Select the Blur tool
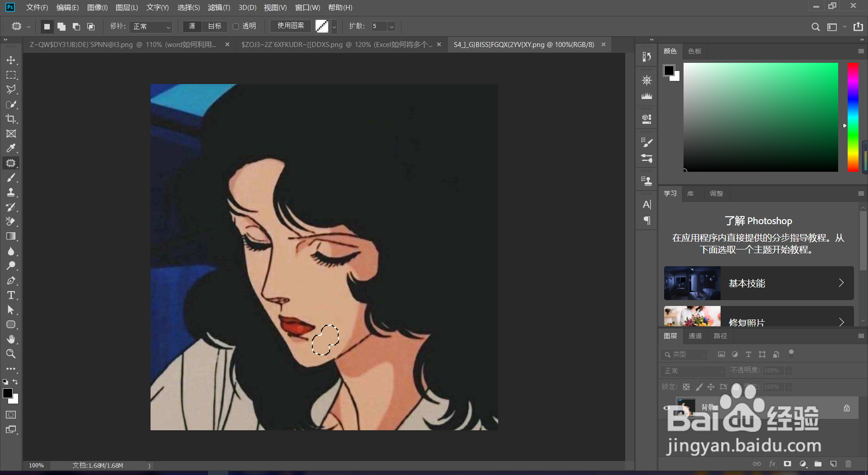Viewport: 868px width, 475px height. coord(11,251)
